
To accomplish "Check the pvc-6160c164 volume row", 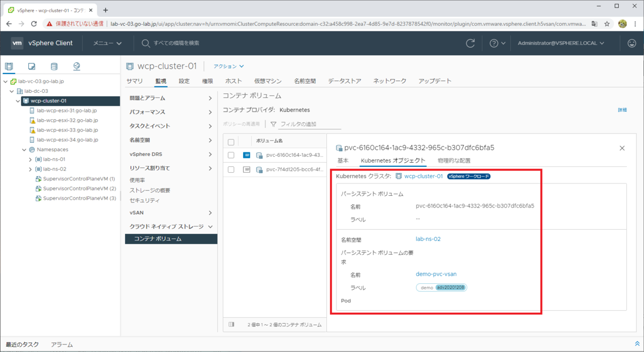I will pos(231,155).
